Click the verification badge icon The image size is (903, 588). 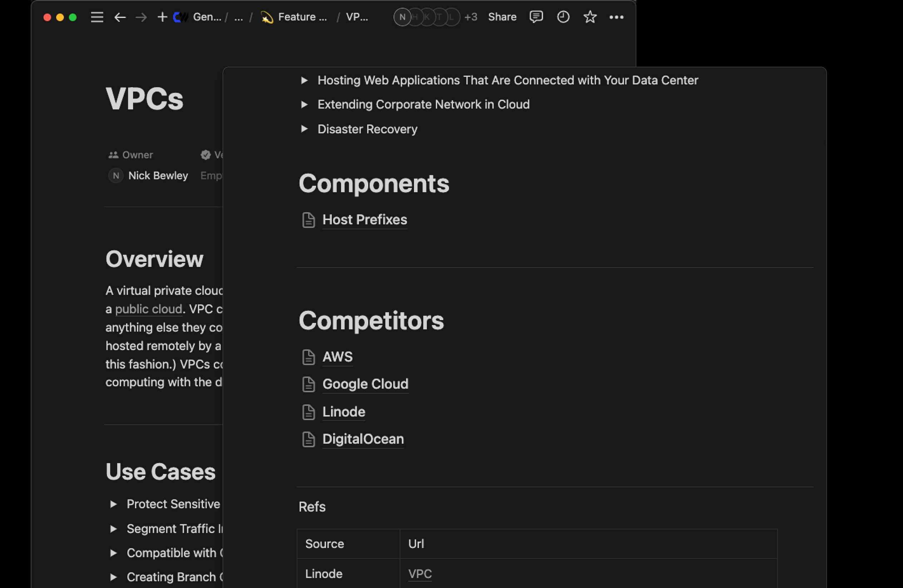[205, 155]
